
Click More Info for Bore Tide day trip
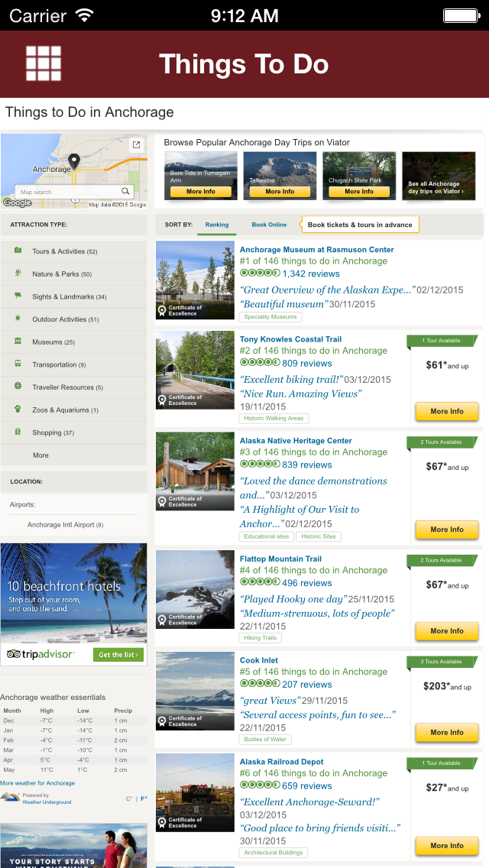pos(200,192)
